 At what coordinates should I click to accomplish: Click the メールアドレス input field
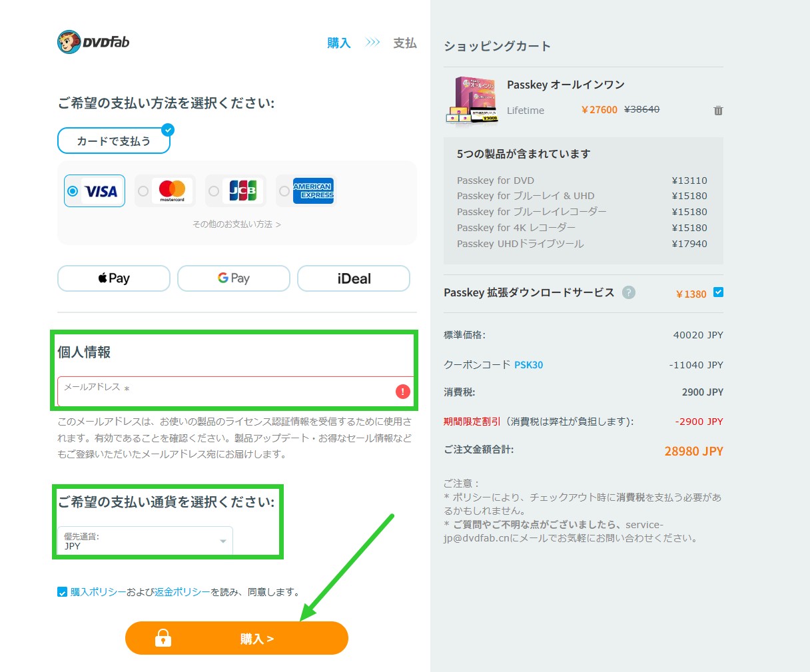click(x=234, y=392)
